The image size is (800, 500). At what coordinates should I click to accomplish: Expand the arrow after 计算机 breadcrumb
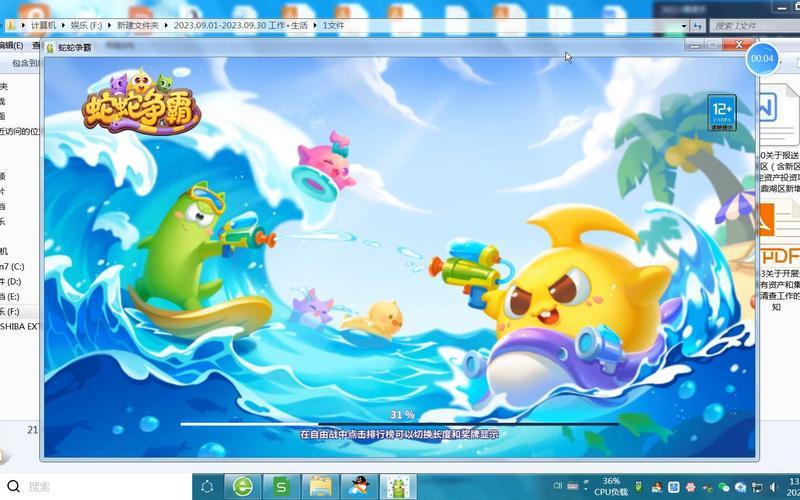(x=64, y=25)
